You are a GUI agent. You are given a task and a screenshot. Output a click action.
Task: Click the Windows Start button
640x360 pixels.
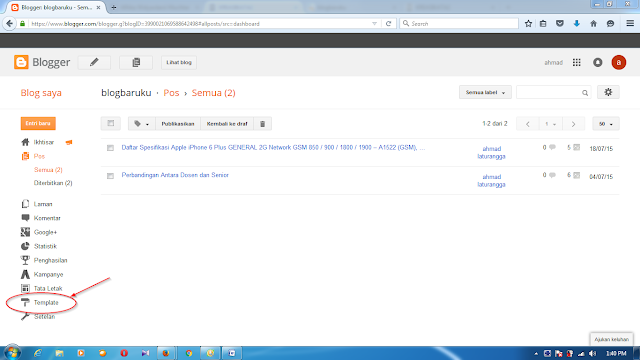click(x=12, y=353)
